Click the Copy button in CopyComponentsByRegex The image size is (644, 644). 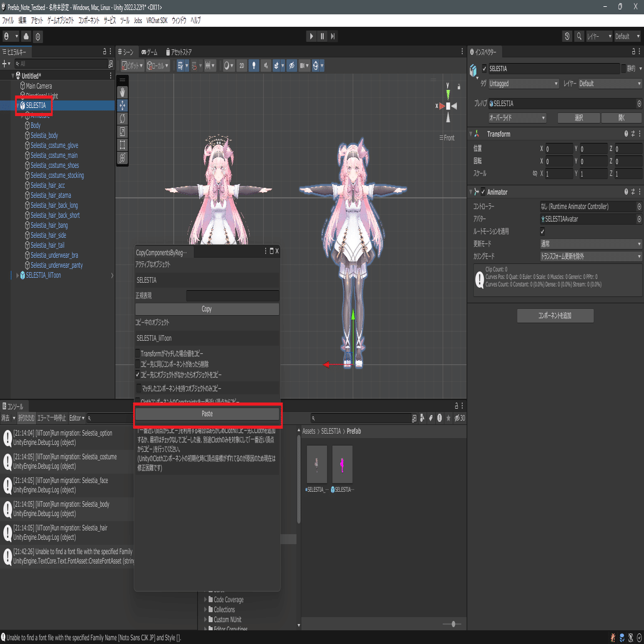click(x=207, y=309)
